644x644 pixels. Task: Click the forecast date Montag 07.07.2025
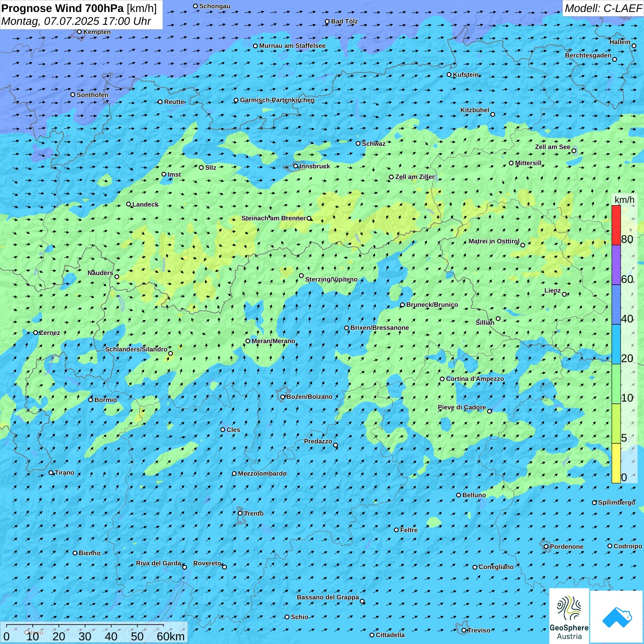point(76,21)
